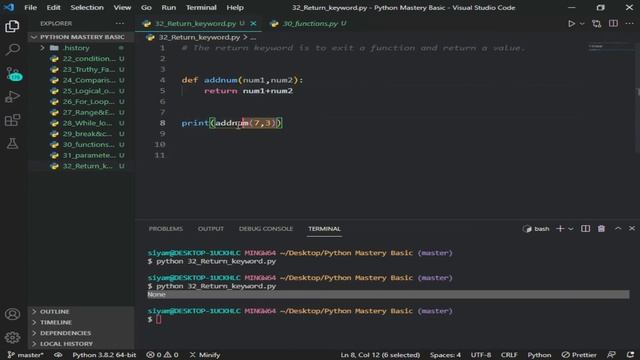640x360 pixels.
Task: Create a new terminal with plus icon
Action: pos(560,229)
